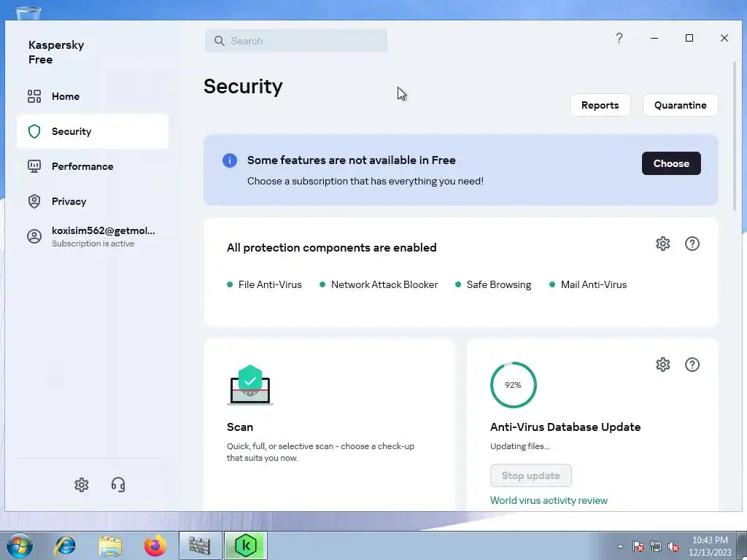747x560 pixels.
Task: Open database update settings gear
Action: pyautogui.click(x=662, y=365)
